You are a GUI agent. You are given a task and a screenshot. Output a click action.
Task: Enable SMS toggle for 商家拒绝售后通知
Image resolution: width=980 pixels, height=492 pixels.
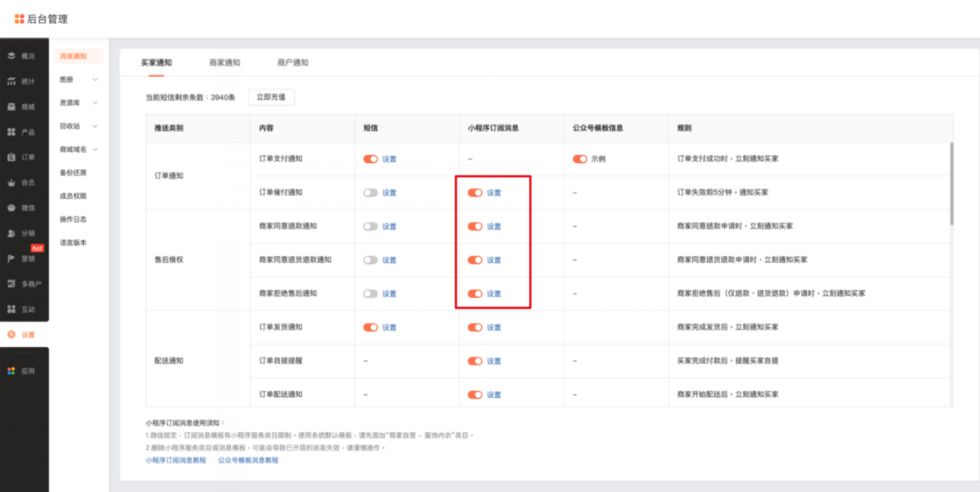click(371, 294)
